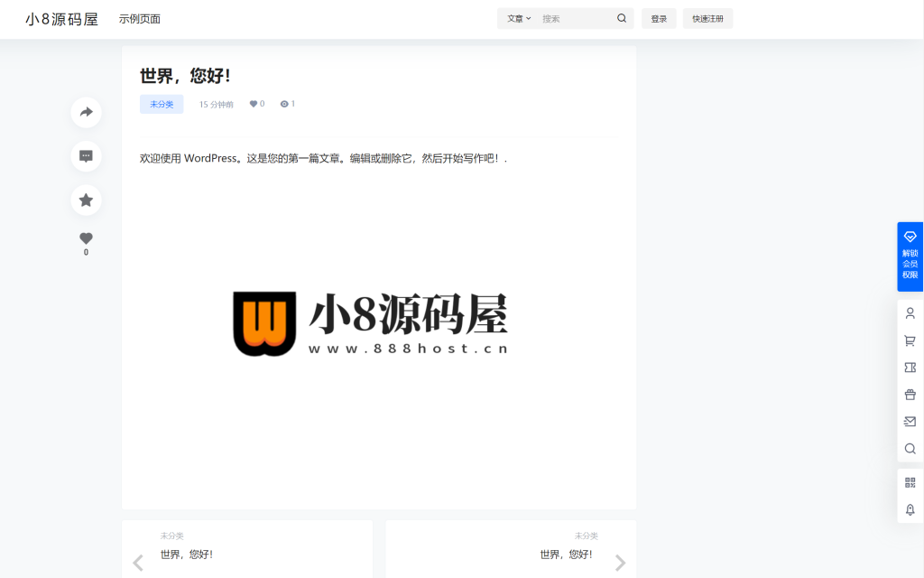Click the gift box icon in right sidebar
The height and width of the screenshot is (578, 924).
click(x=910, y=395)
